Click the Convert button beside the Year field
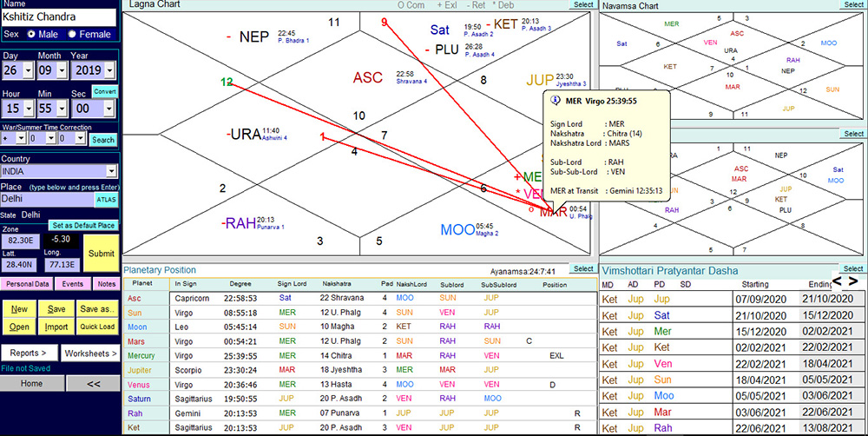Image resolution: width=868 pixels, height=436 pixels. 105,91
